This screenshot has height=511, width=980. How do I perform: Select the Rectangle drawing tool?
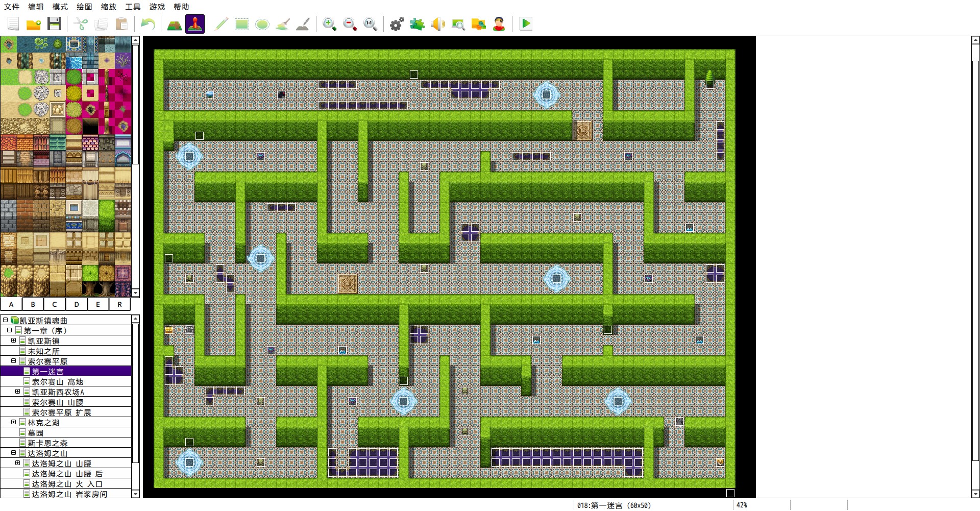242,24
